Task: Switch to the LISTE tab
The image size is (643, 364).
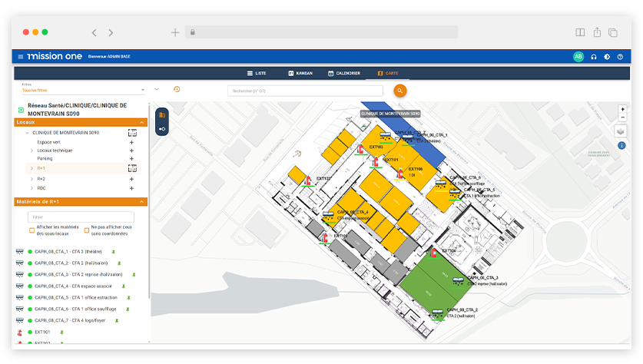Action: click(x=257, y=74)
